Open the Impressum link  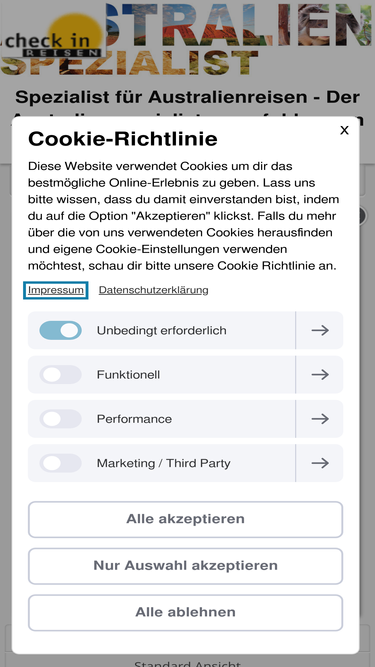pyautogui.click(x=56, y=290)
